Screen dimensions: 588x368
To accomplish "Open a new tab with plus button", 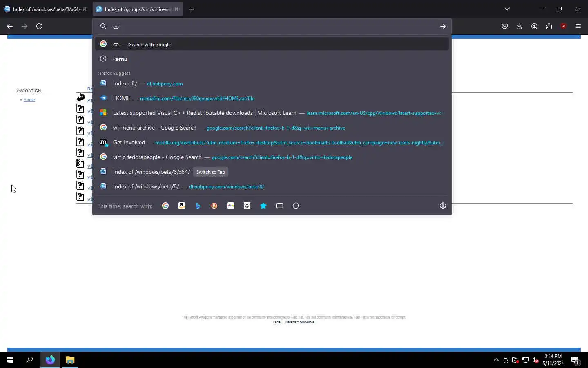I will point(192,9).
